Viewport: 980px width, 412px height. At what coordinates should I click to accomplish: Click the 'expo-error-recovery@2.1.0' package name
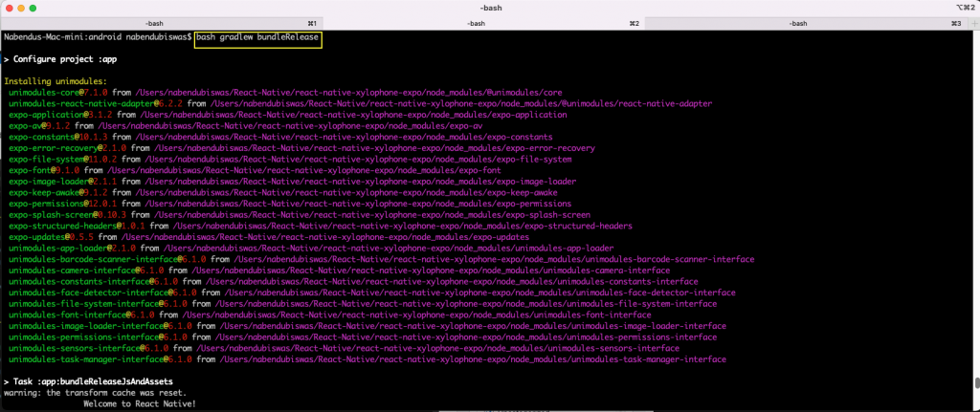68,148
